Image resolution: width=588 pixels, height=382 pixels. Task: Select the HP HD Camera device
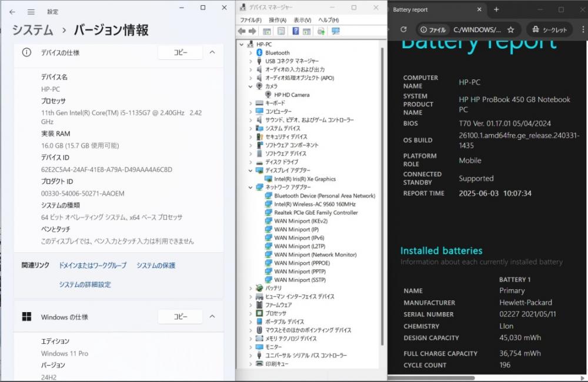(292, 95)
